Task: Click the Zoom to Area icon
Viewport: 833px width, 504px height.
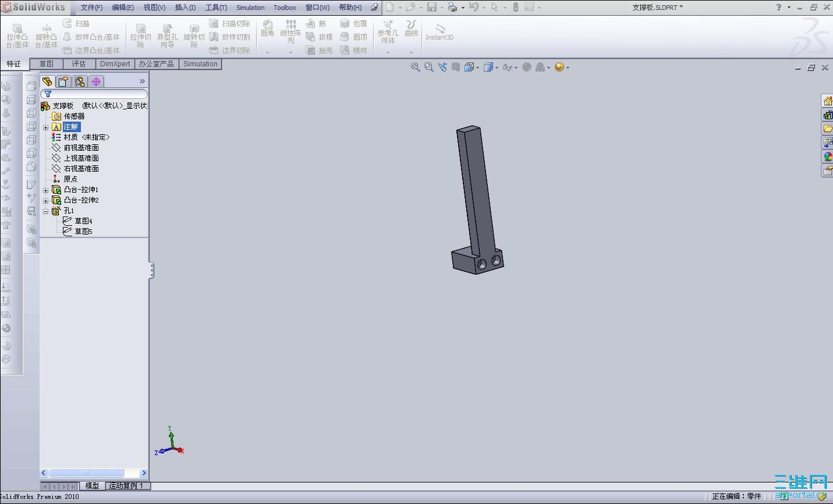Action: click(x=429, y=67)
